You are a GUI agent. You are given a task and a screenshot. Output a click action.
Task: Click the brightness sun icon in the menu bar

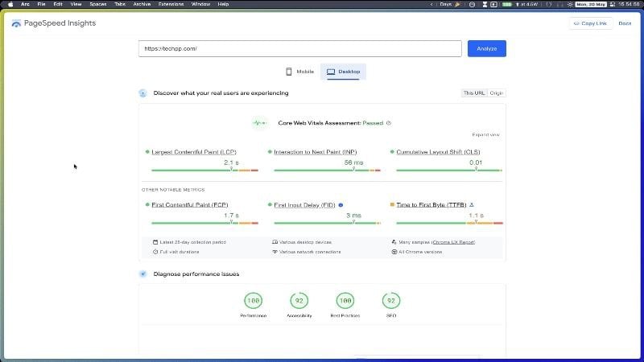(x=570, y=4)
